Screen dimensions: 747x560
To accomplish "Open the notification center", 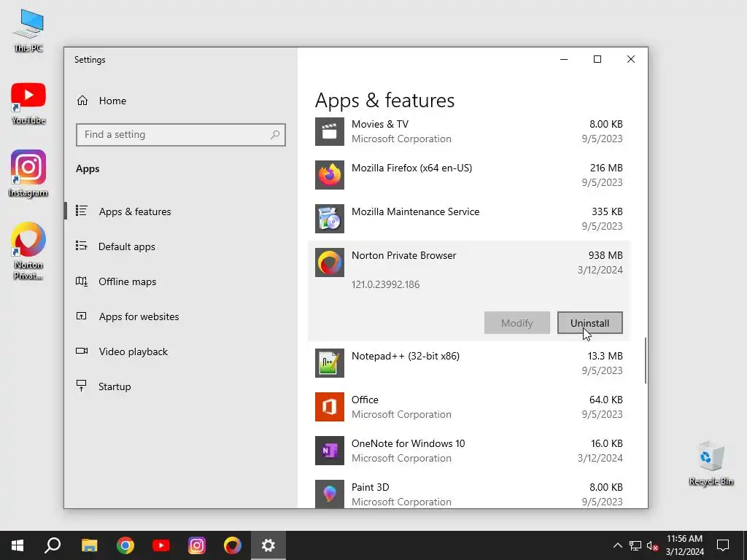I will coord(723,545).
